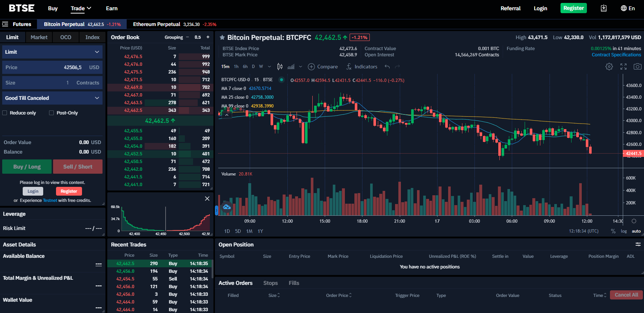The image size is (644, 313).
Task: Switch to the Market order tab
Action: pos(39,37)
